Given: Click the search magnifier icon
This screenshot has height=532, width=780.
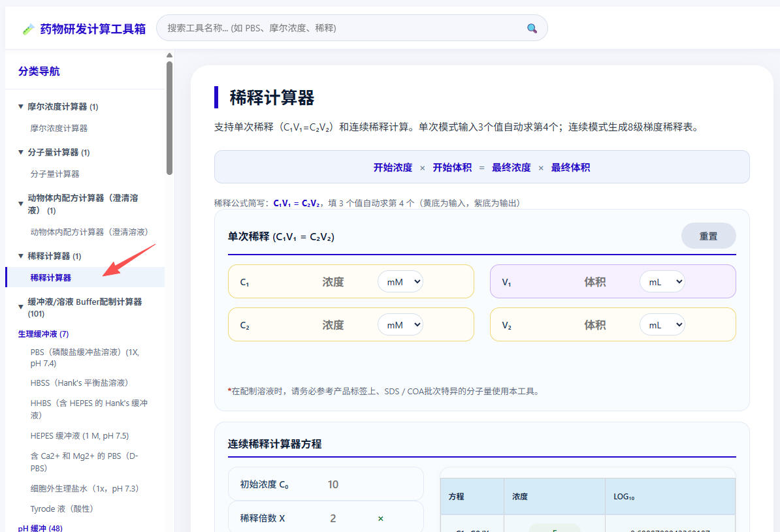Looking at the screenshot, I should pos(532,28).
